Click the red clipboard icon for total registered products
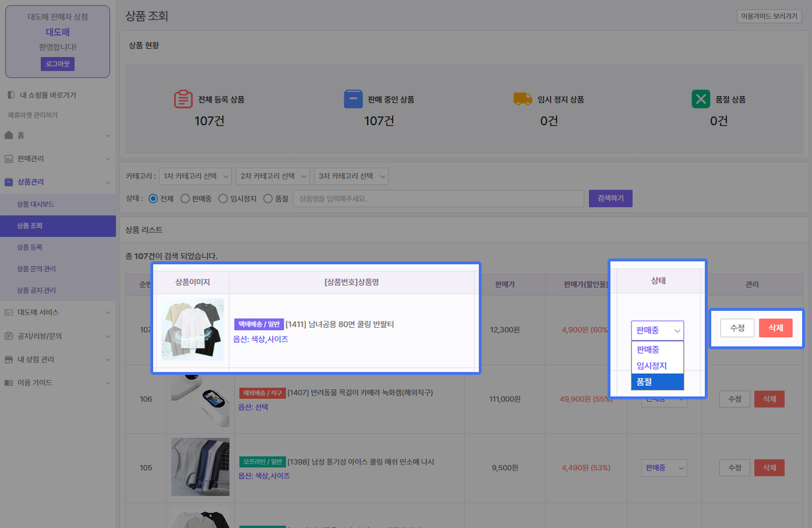The height and width of the screenshot is (528, 812). (x=183, y=99)
